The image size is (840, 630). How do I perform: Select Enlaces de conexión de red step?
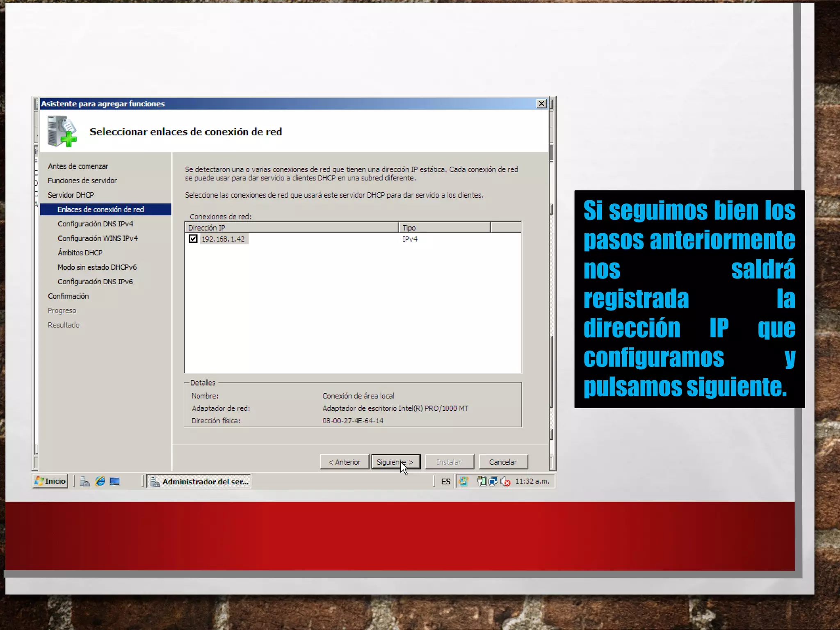coord(105,209)
